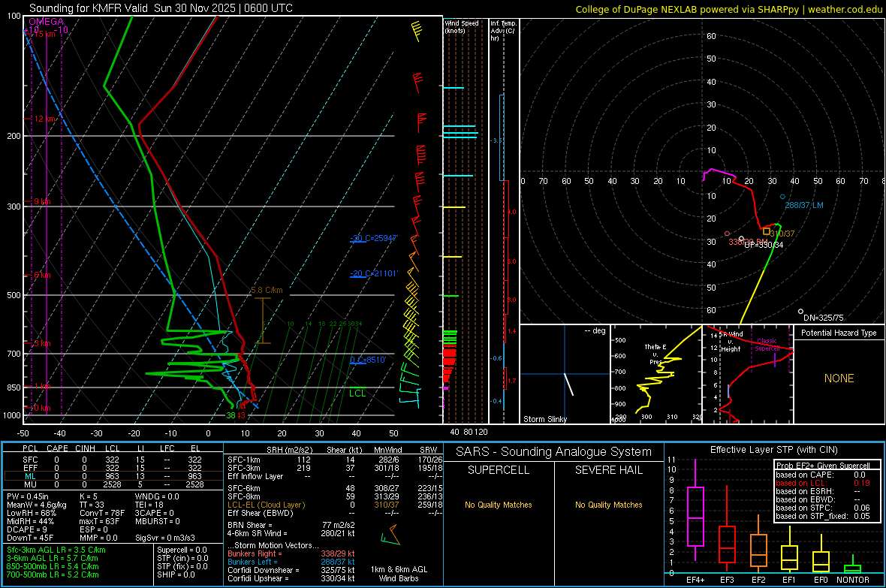This screenshot has height=588, width=886.
Task: Click SARS - Sounding Analogue System heading
Action: (554, 452)
